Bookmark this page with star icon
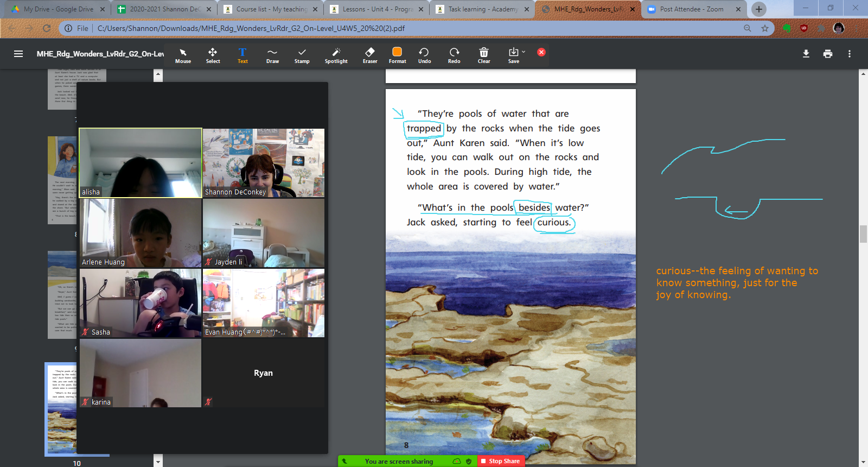 tap(765, 28)
